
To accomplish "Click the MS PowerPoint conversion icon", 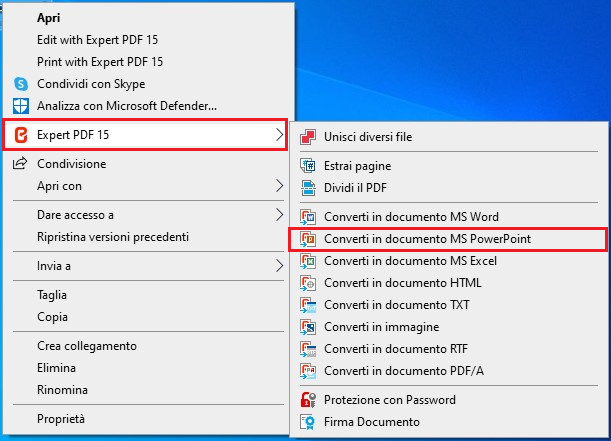I will (x=308, y=239).
